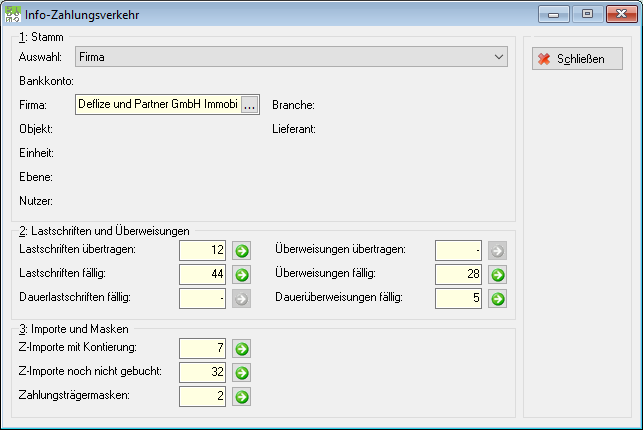This screenshot has width=643, height=430.
Task: Open Lastschriften übertragen via green arrow
Action: 242,250
